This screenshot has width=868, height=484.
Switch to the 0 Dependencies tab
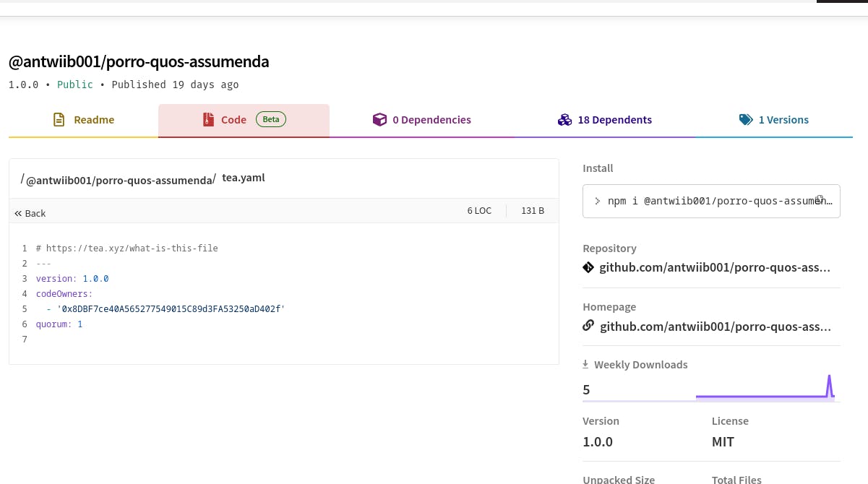pyautogui.click(x=431, y=120)
